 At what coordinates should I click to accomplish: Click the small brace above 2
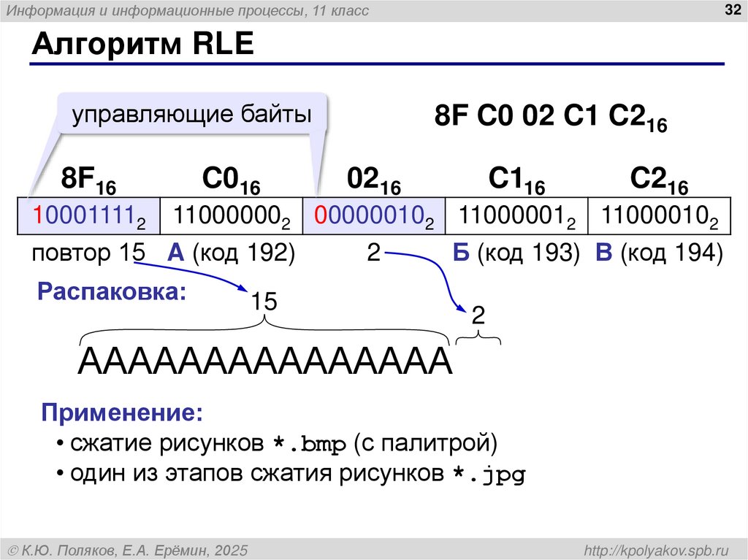click(478, 338)
